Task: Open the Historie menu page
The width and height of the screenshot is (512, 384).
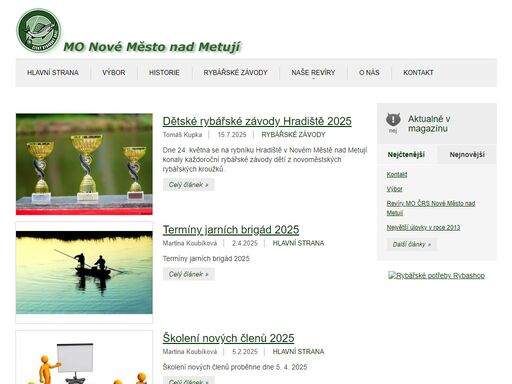Action: click(164, 73)
